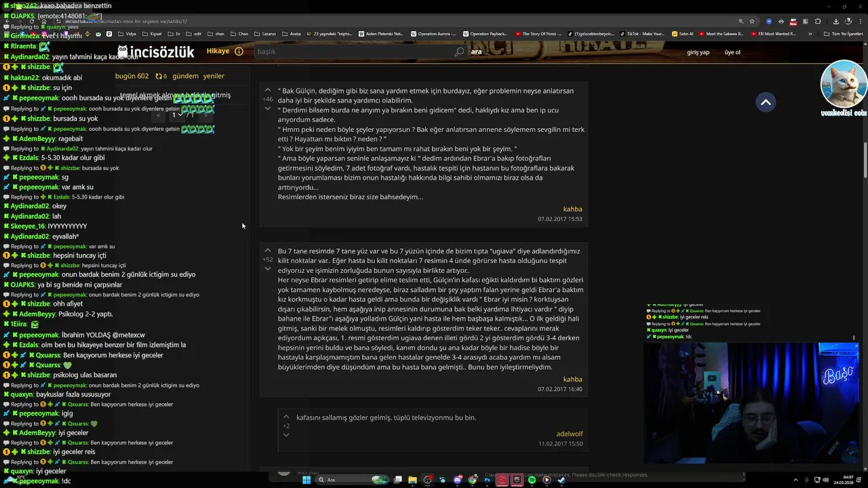Open the Tüm Yer İşaretleri folder
The width and height of the screenshot is (868, 488).
pyautogui.click(x=843, y=34)
